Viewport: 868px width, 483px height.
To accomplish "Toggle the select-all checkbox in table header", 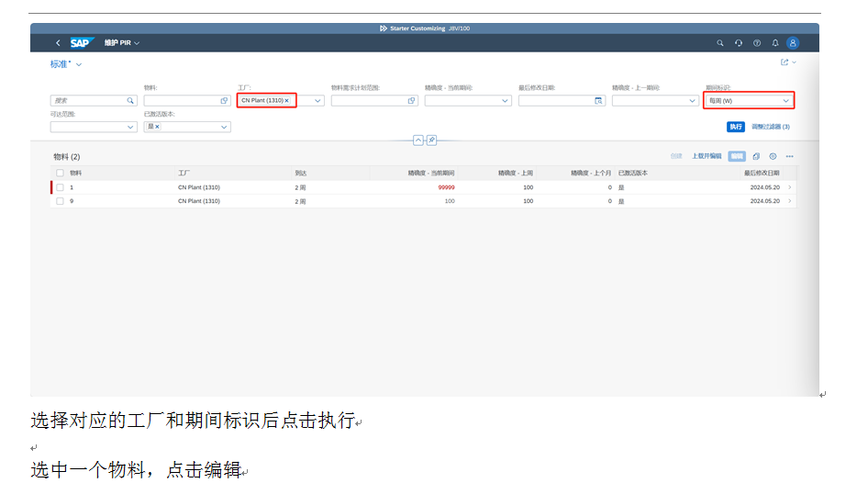I will [x=61, y=173].
